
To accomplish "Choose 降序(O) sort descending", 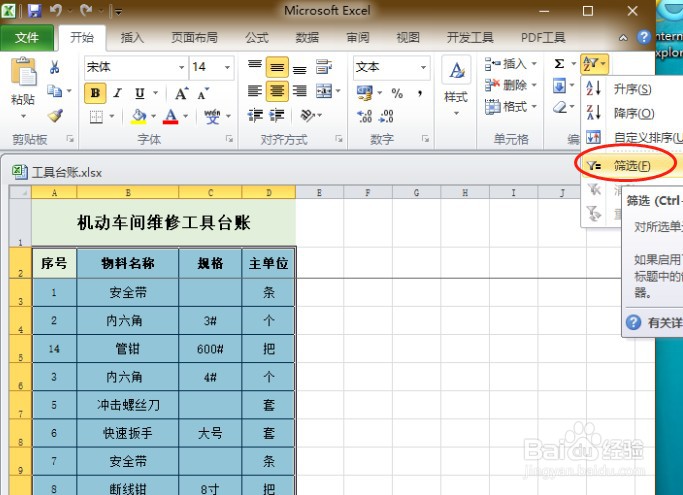I will [632, 113].
